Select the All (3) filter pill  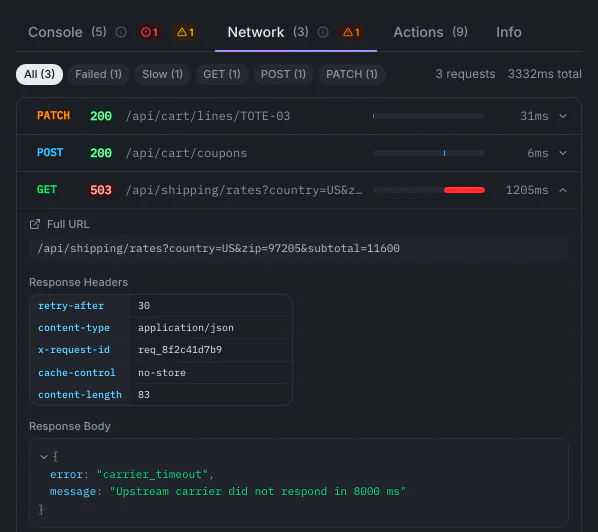(x=39, y=74)
